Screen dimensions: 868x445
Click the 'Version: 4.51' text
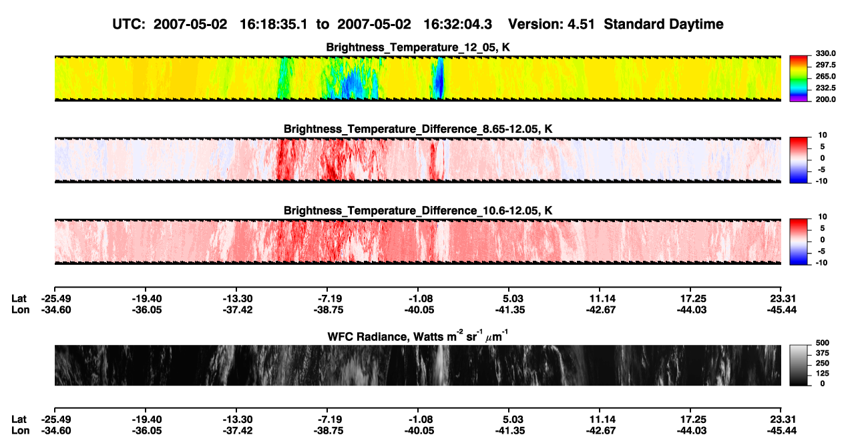click(x=552, y=25)
